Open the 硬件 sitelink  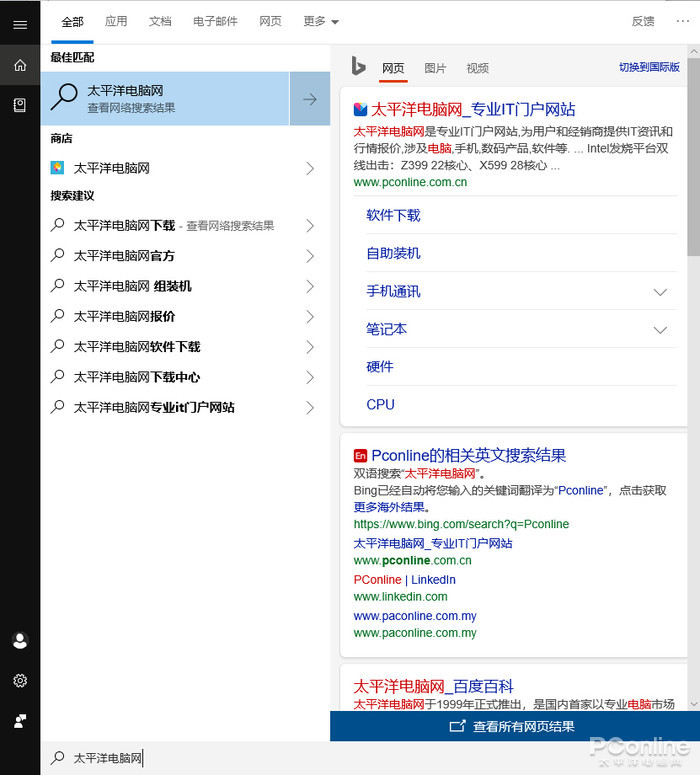[x=380, y=367]
